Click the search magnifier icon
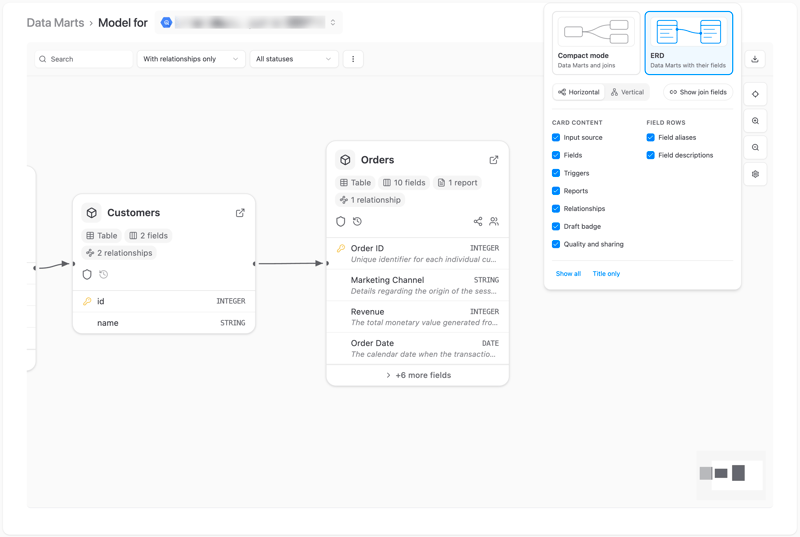This screenshot has width=800, height=537. click(x=43, y=59)
